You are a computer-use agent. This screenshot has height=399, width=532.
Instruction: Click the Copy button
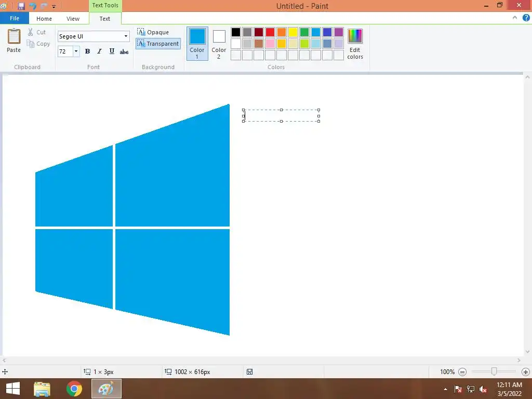[38, 44]
